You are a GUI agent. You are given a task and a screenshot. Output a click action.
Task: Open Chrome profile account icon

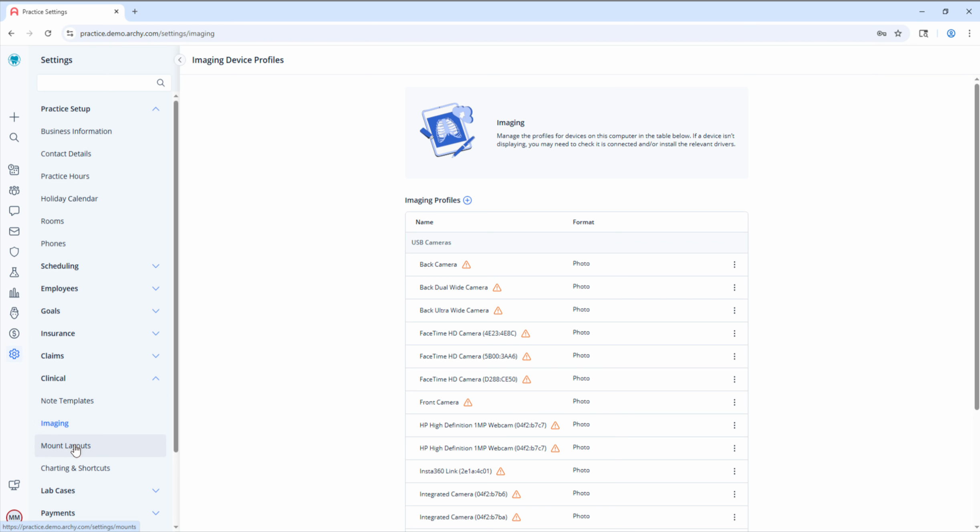tap(951, 34)
